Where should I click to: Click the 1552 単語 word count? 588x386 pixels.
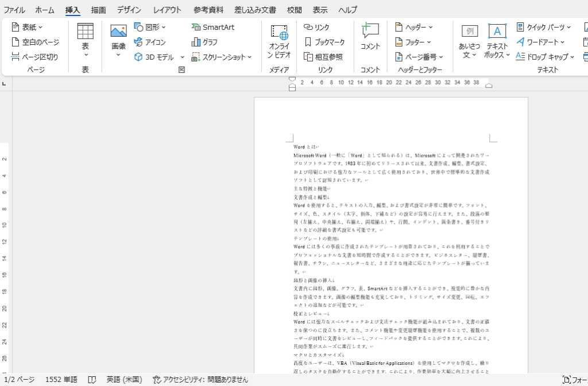[61, 380]
